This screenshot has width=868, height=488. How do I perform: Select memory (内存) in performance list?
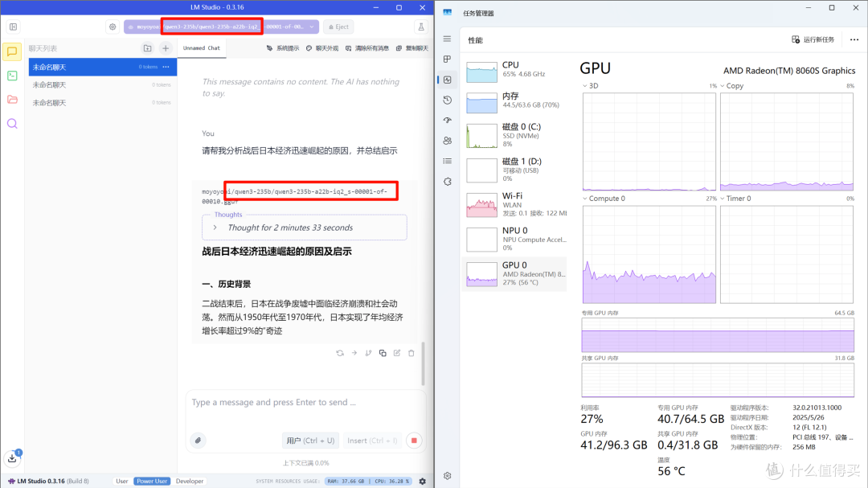pos(516,102)
